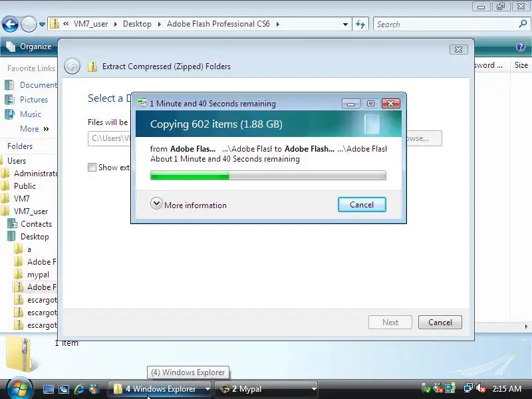Select Public folder in the tree
This screenshot has width=532, height=399.
[19, 186]
